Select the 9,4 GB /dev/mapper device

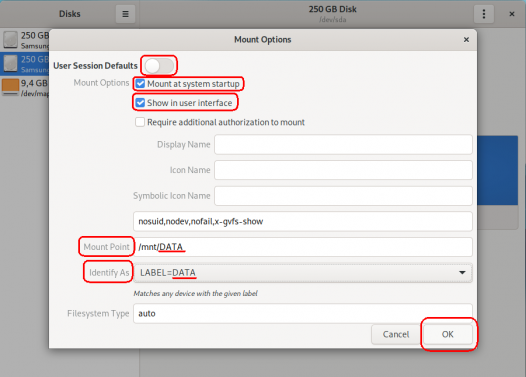[x=25, y=87]
